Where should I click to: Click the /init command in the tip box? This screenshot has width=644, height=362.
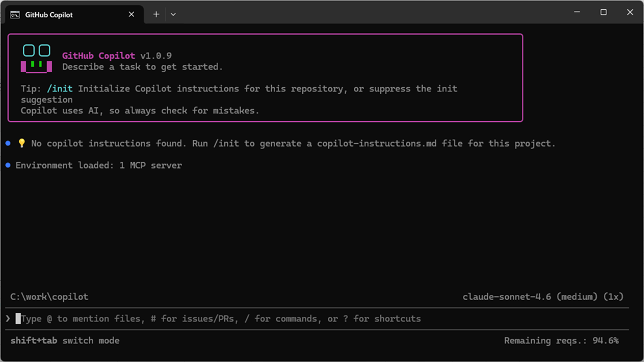61,88
